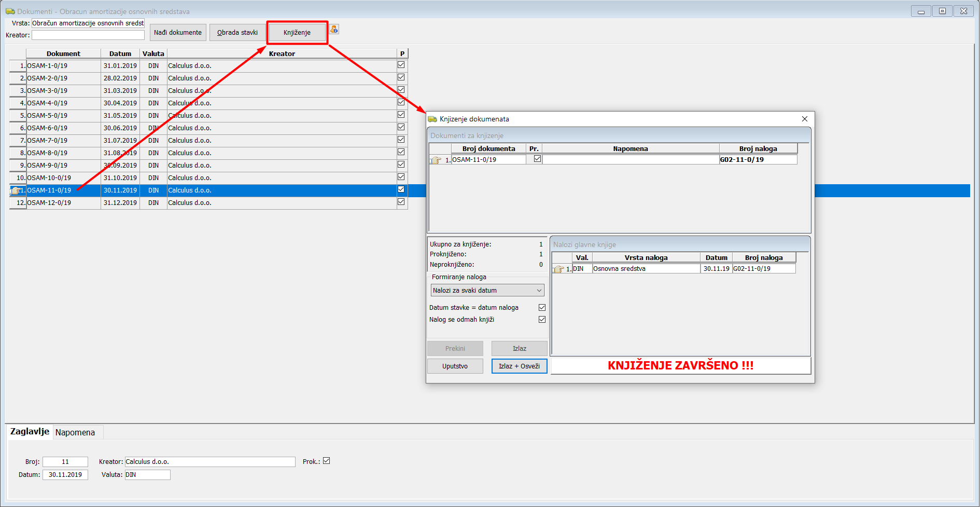Toggle 'Datum stavke = datum naloga' checkbox
980x507 pixels.
tap(542, 308)
